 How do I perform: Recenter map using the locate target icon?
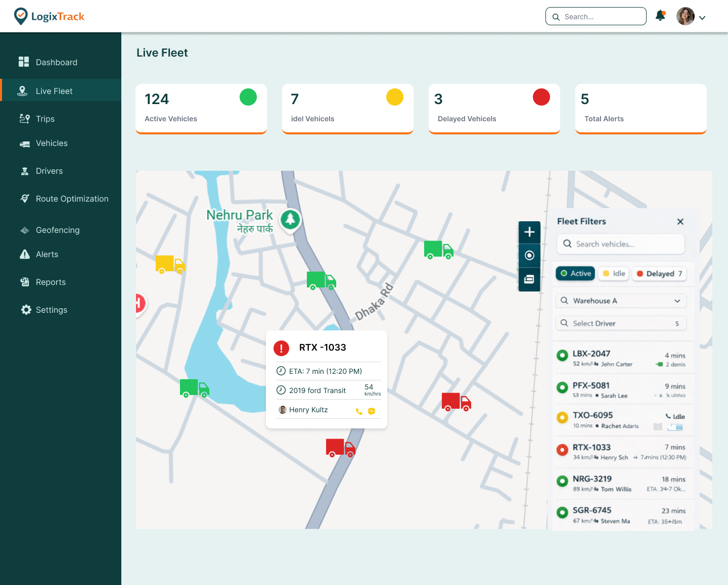pyautogui.click(x=529, y=256)
